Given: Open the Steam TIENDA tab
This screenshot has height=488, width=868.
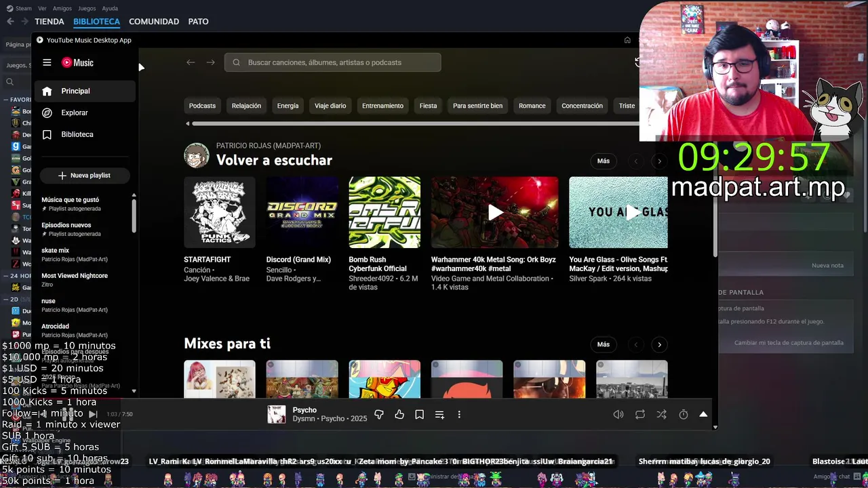Looking at the screenshot, I should (50, 22).
